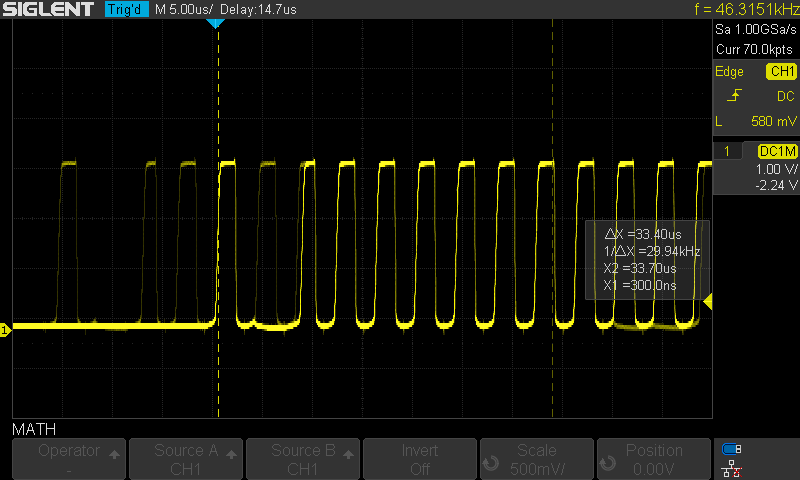Click the up arrow on Source A softkey
800x480 pixels.
tap(231, 454)
